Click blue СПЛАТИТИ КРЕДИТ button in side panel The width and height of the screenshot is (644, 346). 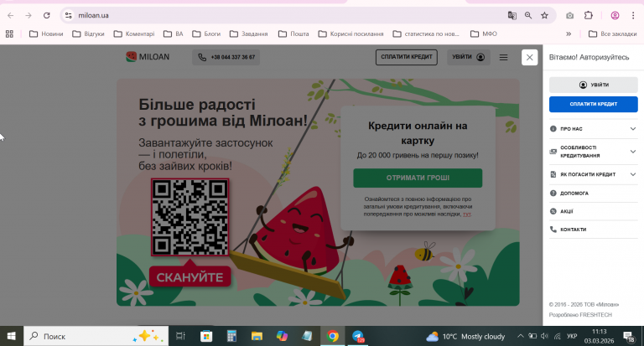tap(593, 104)
